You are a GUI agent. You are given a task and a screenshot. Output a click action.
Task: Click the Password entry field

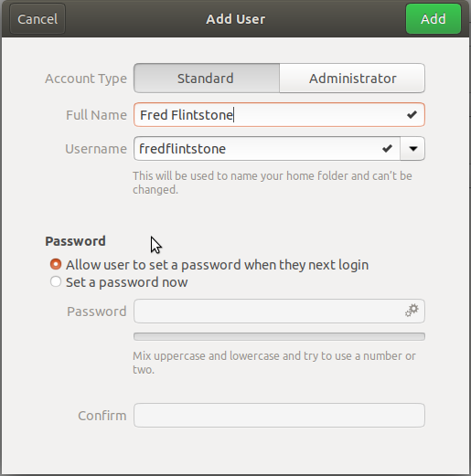click(x=279, y=311)
